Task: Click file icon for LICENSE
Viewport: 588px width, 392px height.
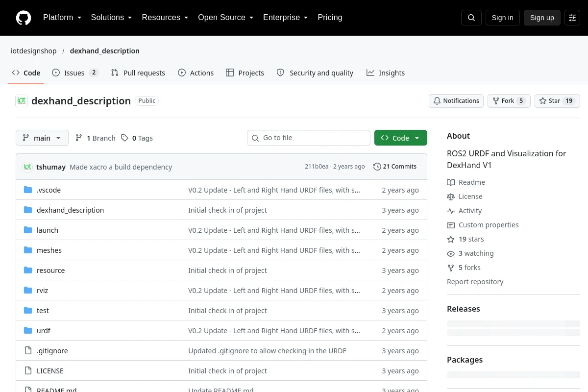Action: click(x=28, y=371)
